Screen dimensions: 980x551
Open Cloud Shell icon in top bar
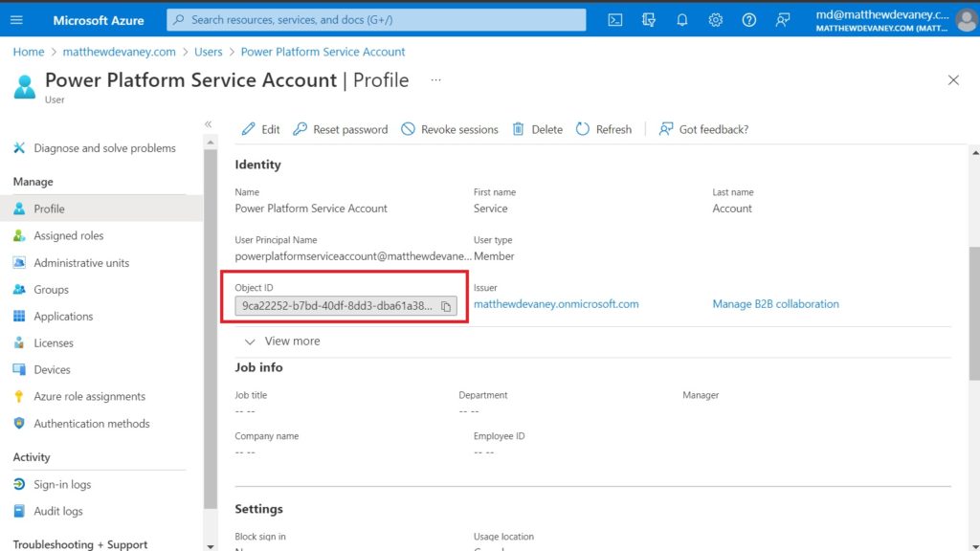pos(615,20)
